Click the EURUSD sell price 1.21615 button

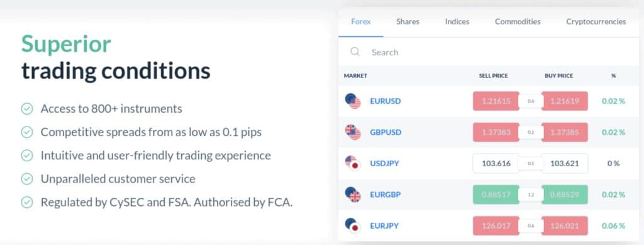[x=496, y=101]
